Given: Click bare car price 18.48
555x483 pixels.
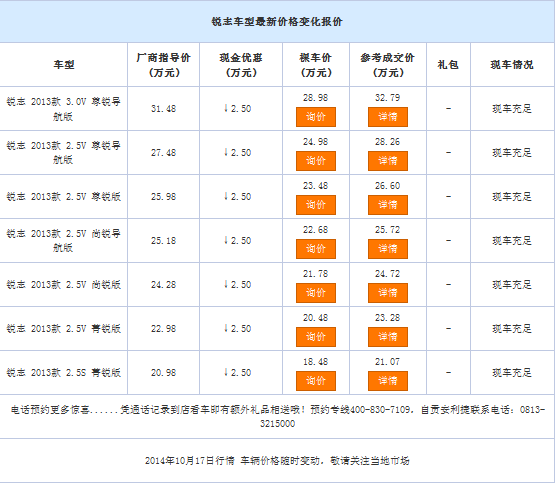Looking at the screenshot, I should (315, 362).
